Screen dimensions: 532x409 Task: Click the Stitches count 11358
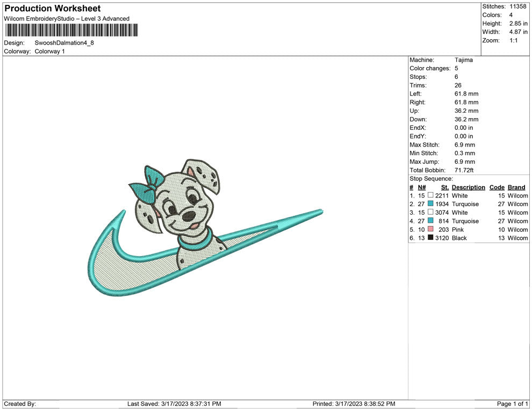[517, 6]
